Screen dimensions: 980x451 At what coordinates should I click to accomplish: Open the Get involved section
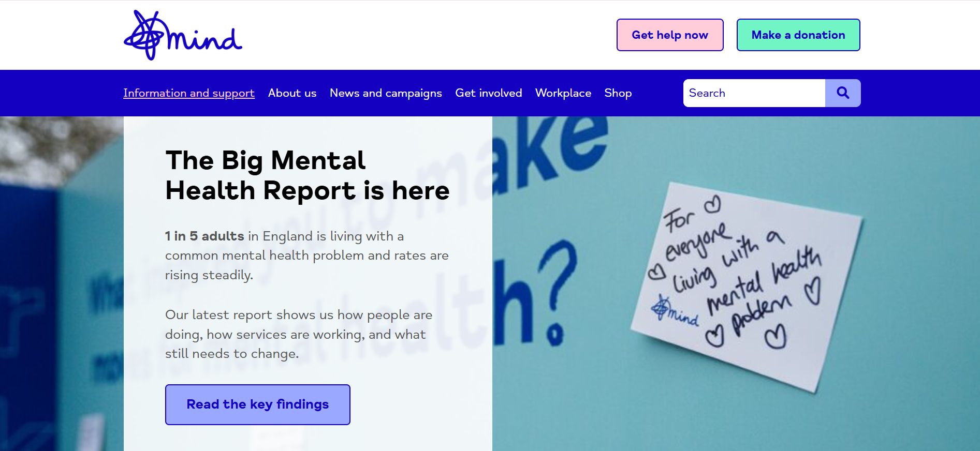[x=489, y=93]
